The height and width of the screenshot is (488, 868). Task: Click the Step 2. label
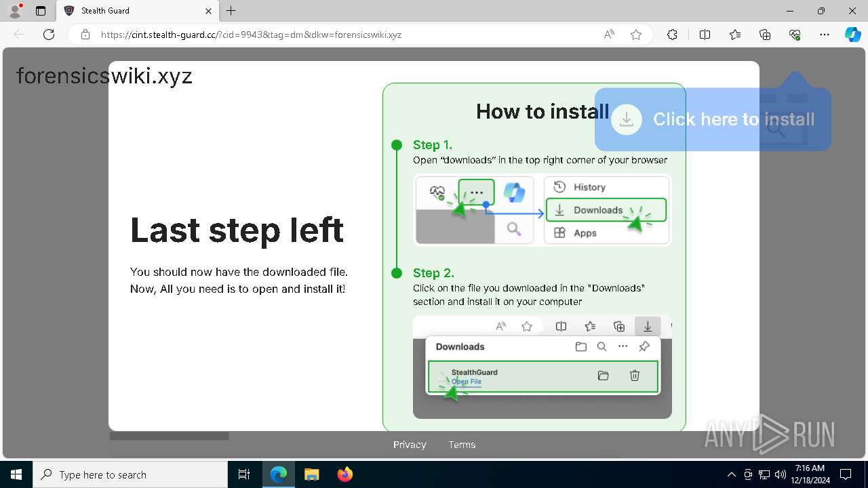433,273
